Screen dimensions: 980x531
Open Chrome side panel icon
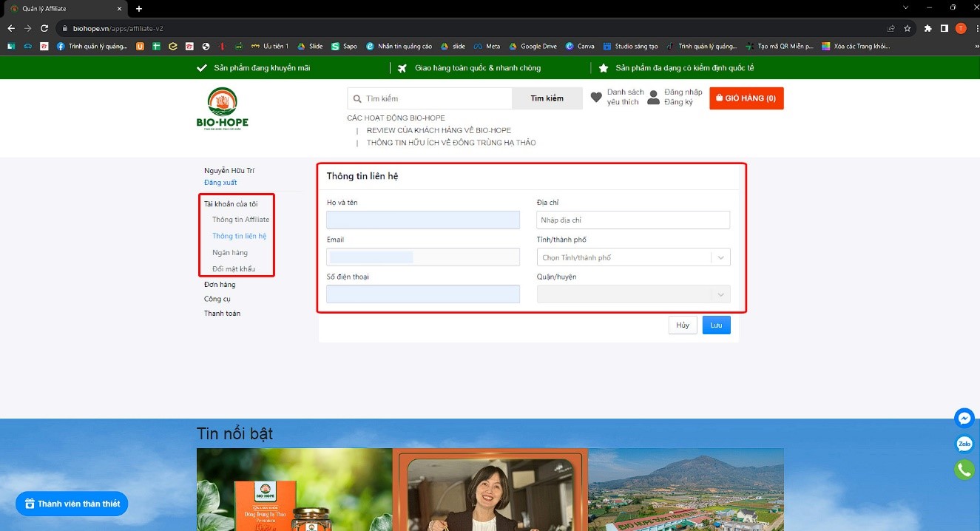944,28
